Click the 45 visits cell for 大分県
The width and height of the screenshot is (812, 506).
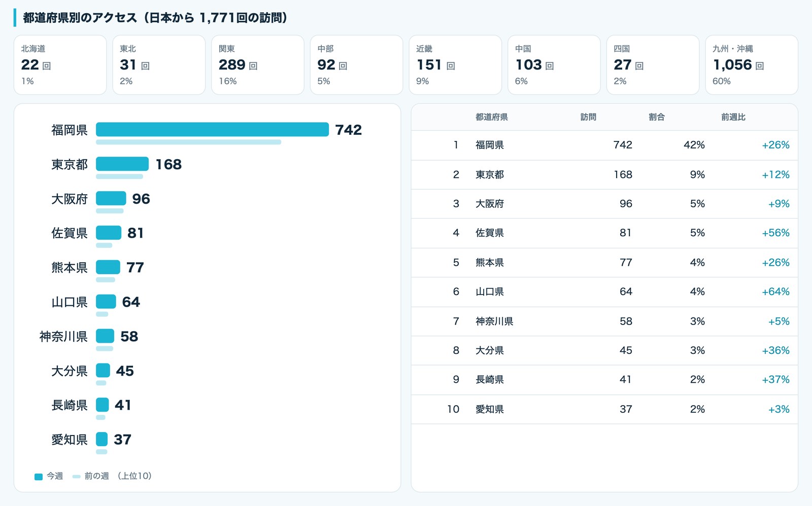(x=626, y=350)
